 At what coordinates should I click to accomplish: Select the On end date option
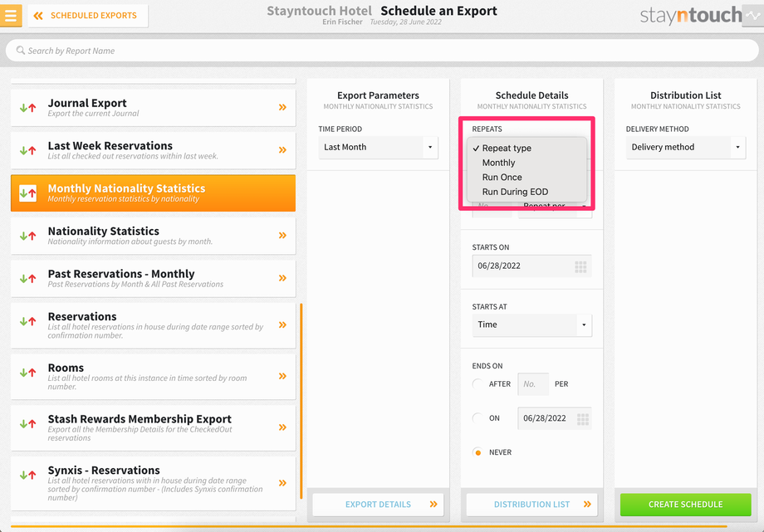click(478, 418)
